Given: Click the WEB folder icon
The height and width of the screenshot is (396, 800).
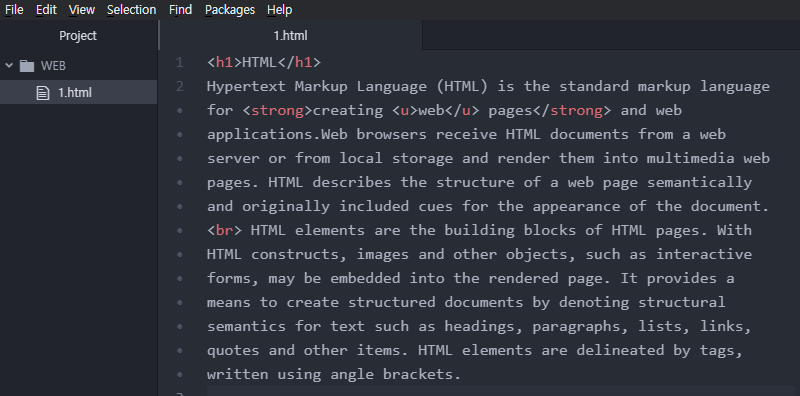Looking at the screenshot, I should [x=27, y=66].
